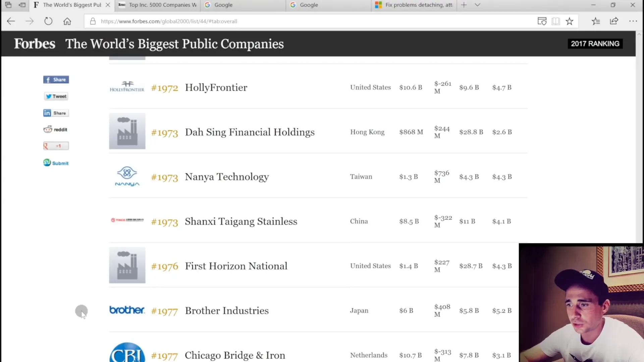Click the HollyFrontier company logo
The width and height of the screenshot is (644, 362).
[127, 87]
